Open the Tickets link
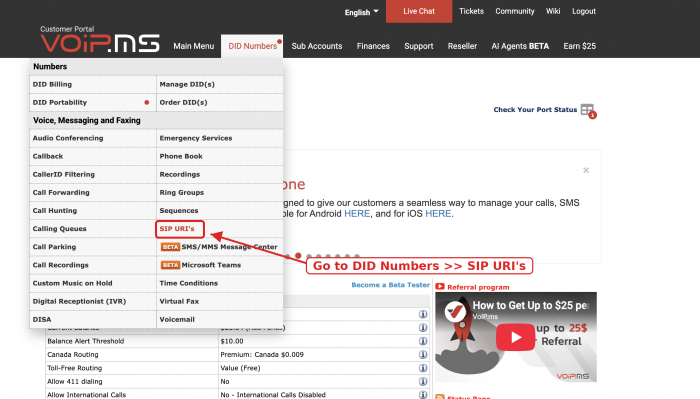The image size is (700, 399). pyautogui.click(x=471, y=11)
